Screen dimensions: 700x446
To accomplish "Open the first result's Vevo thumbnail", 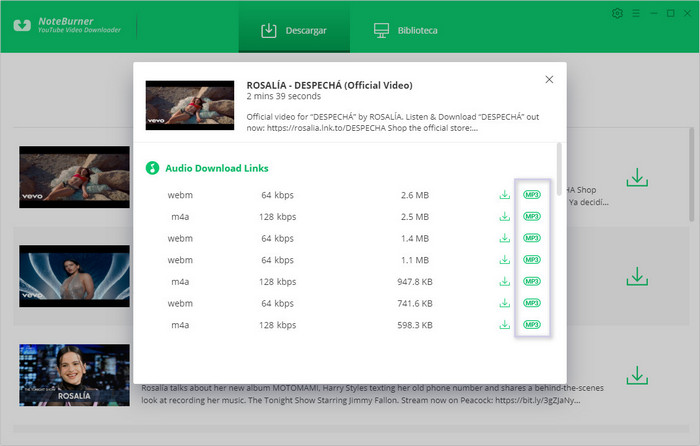I will click(x=75, y=177).
